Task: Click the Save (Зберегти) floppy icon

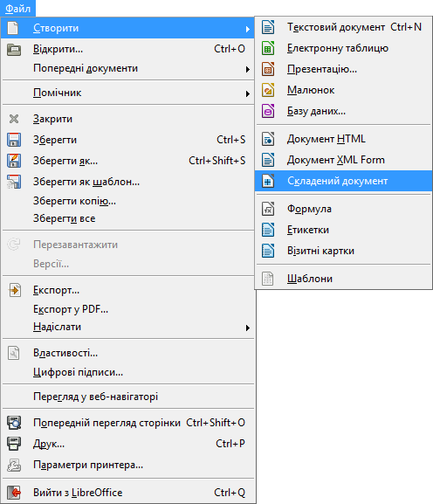Action: [14, 140]
